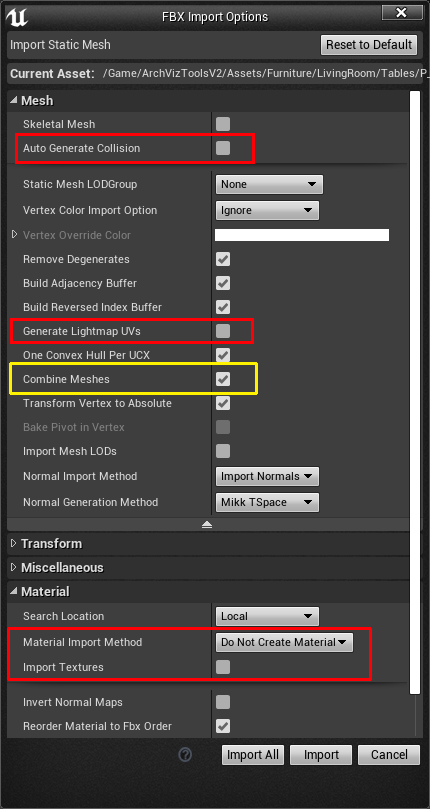The height and width of the screenshot is (809, 430).
Task: Toggle Skeletal Mesh checkbox
Action: click(223, 124)
